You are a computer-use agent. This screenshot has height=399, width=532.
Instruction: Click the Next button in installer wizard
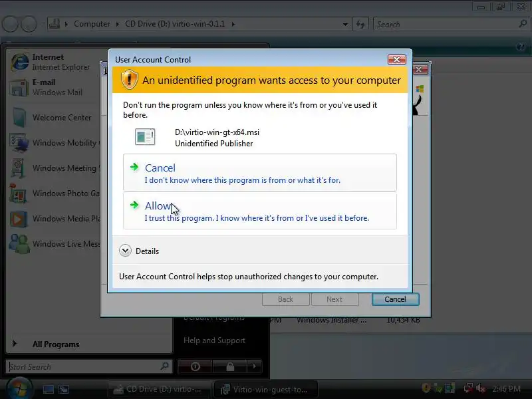(x=334, y=299)
